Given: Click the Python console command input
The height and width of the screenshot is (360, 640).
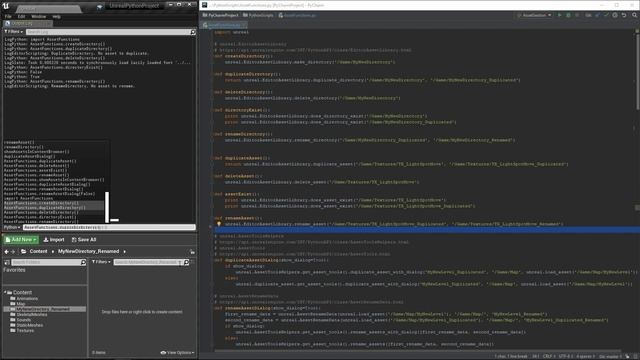Looking at the screenshot, I should [109, 227].
